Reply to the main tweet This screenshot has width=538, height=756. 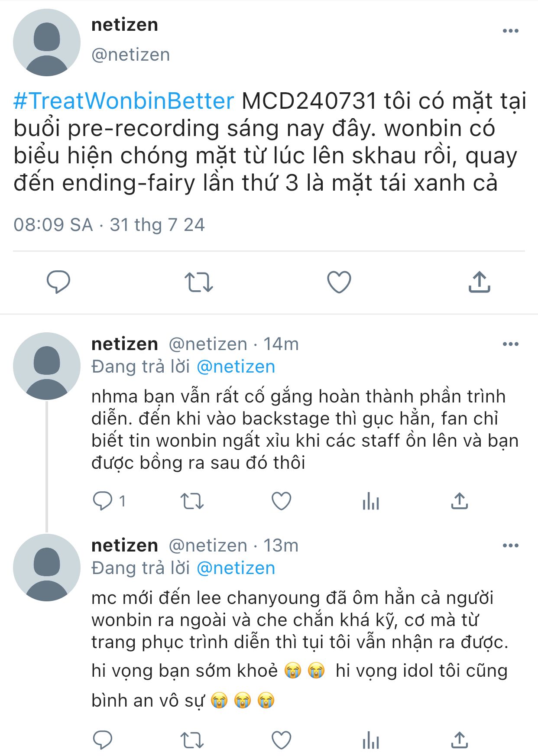click(x=58, y=282)
